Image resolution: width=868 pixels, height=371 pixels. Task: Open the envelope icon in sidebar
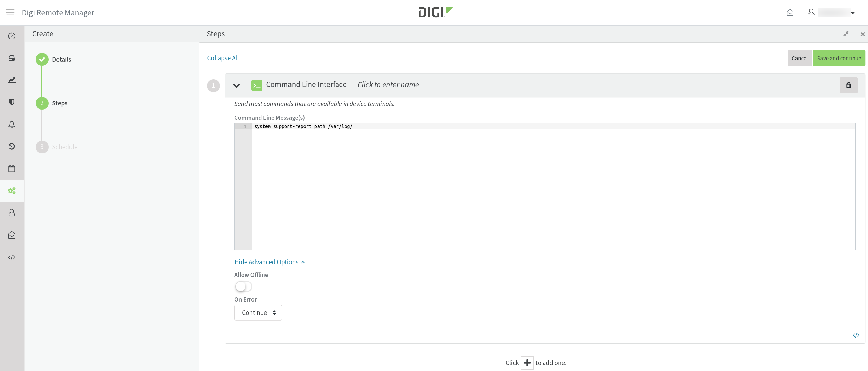coord(12,235)
